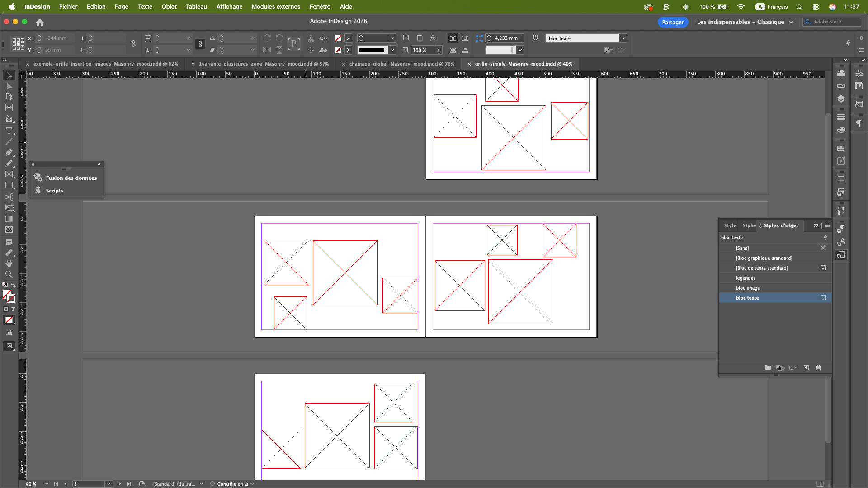Enable no text wrap option

453,38
